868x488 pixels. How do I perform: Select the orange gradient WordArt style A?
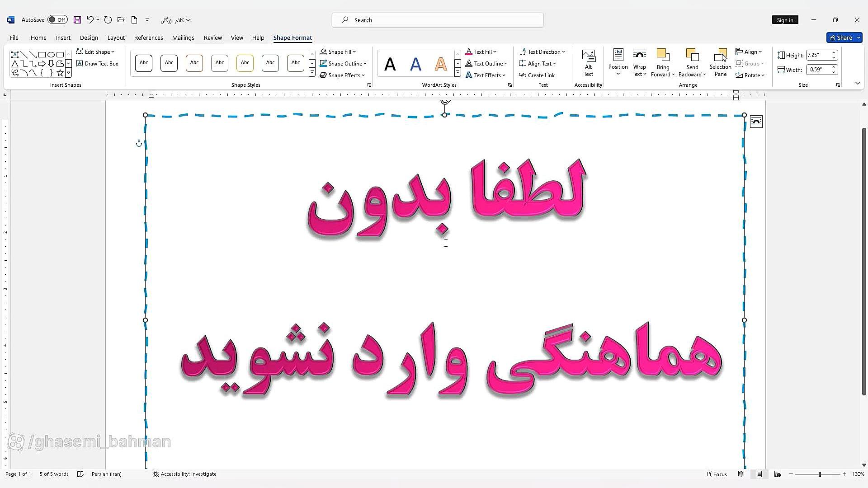point(440,64)
